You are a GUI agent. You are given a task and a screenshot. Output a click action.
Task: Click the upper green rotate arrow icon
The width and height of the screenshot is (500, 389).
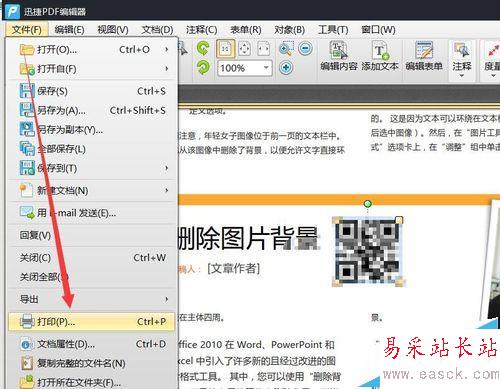[203, 49]
